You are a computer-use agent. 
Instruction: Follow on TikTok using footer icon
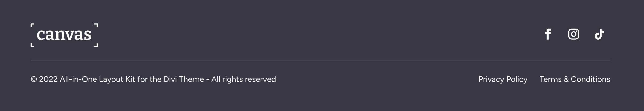[x=599, y=34]
